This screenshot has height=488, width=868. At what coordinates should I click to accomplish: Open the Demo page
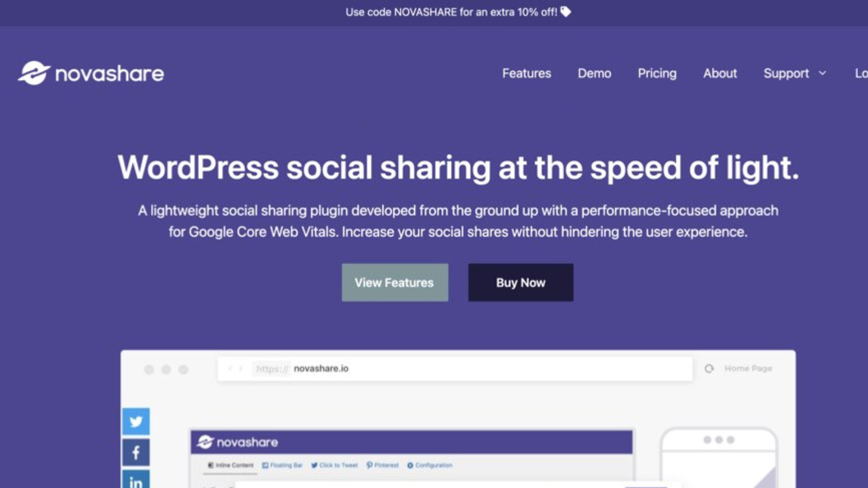tap(594, 73)
